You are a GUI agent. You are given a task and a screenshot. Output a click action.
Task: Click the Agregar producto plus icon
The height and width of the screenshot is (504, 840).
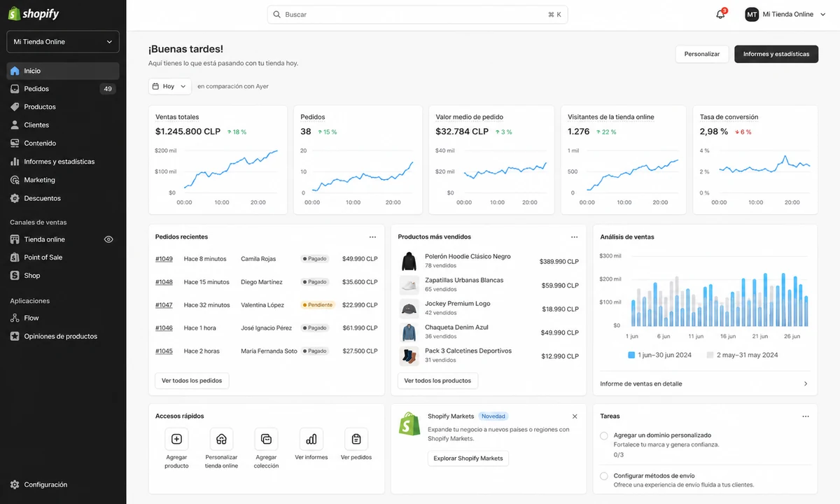(x=176, y=439)
